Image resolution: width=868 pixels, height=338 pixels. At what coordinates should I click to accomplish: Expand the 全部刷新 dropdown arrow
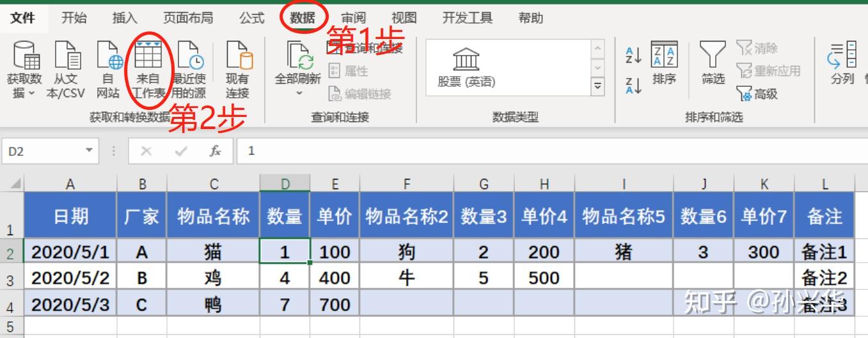298,94
